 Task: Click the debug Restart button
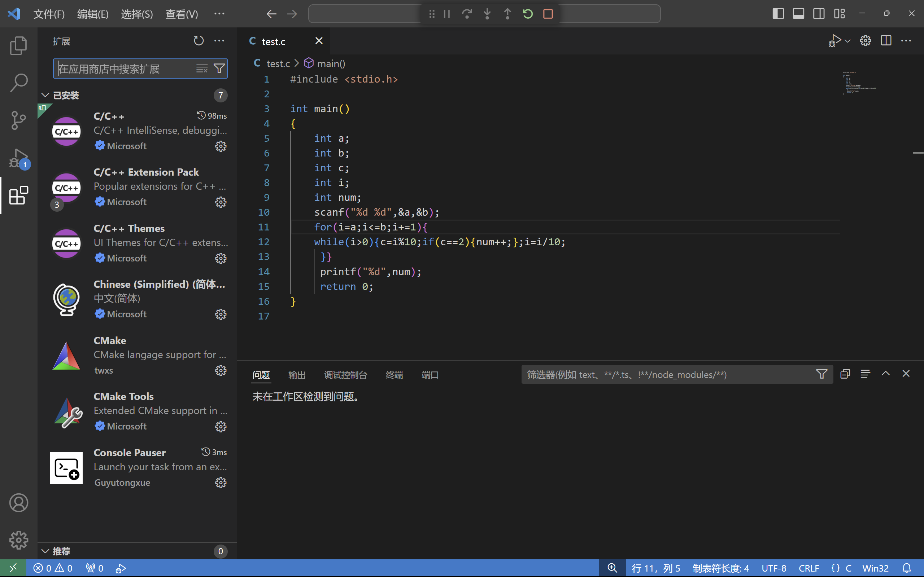click(528, 14)
